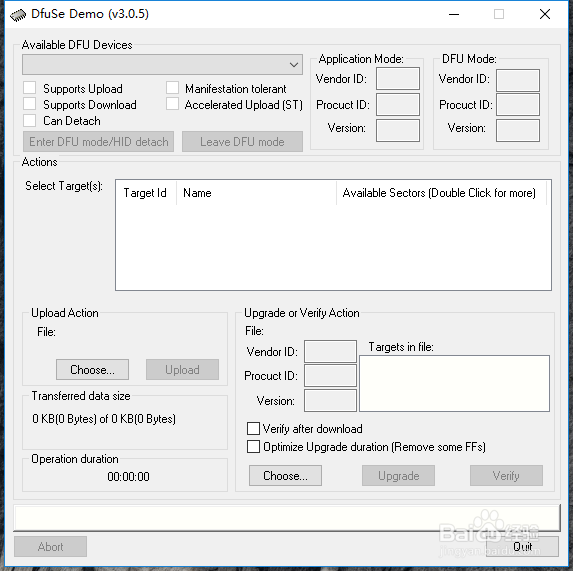The width and height of the screenshot is (573, 571).
Task: Toggle the Supports Download checkbox
Action: pos(30,104)
